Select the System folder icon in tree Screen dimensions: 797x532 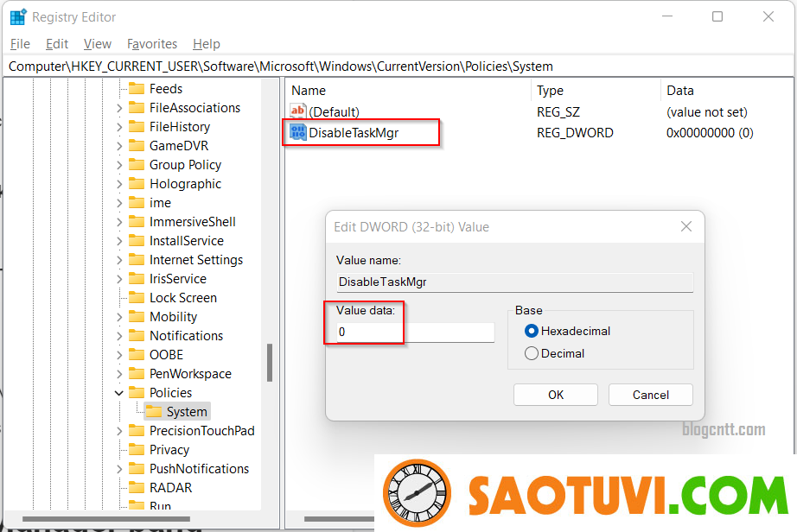(154, 412)
